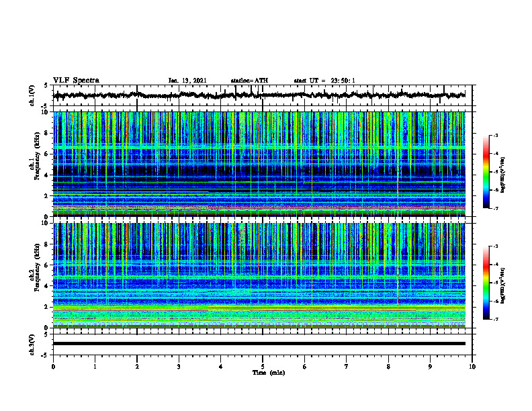Click the ch.2 spectrogram color bar
Image resolution: width=532 pixels, height=411 pixels.
tap(486, 283)
